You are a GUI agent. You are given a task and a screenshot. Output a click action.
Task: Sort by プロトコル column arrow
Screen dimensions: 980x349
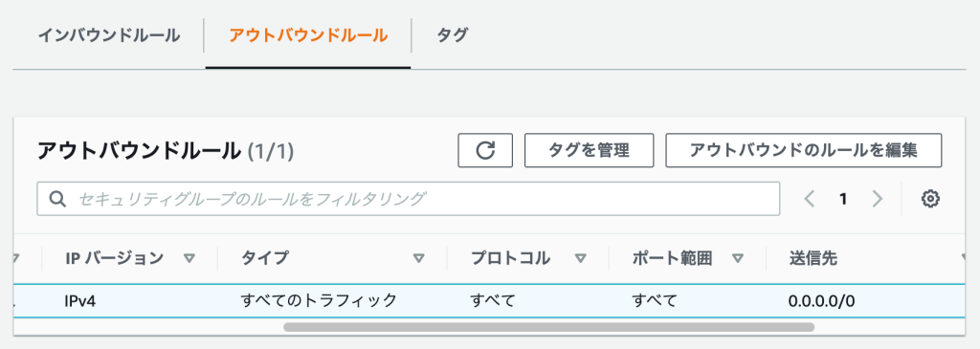(x=581, y=258)
